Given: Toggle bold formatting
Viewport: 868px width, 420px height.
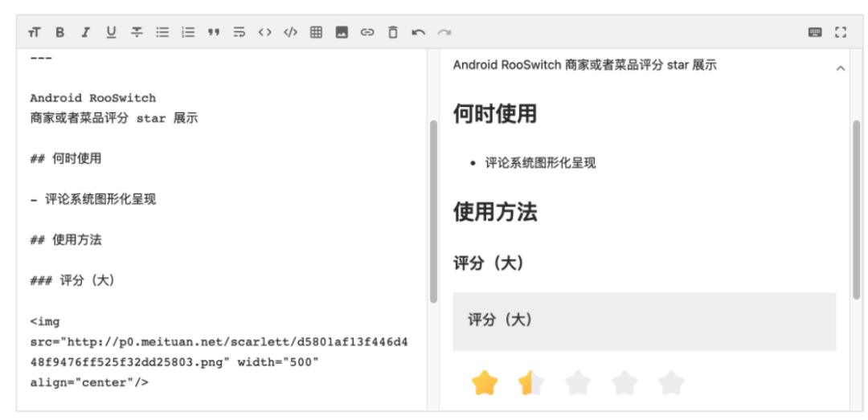Looking at the screenshot, I should coord(59,33).
